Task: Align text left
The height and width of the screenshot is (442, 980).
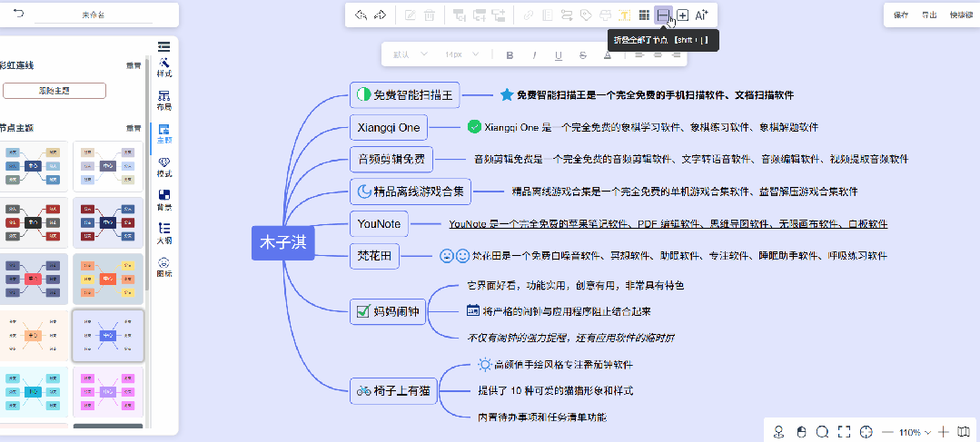Action: 638,55
